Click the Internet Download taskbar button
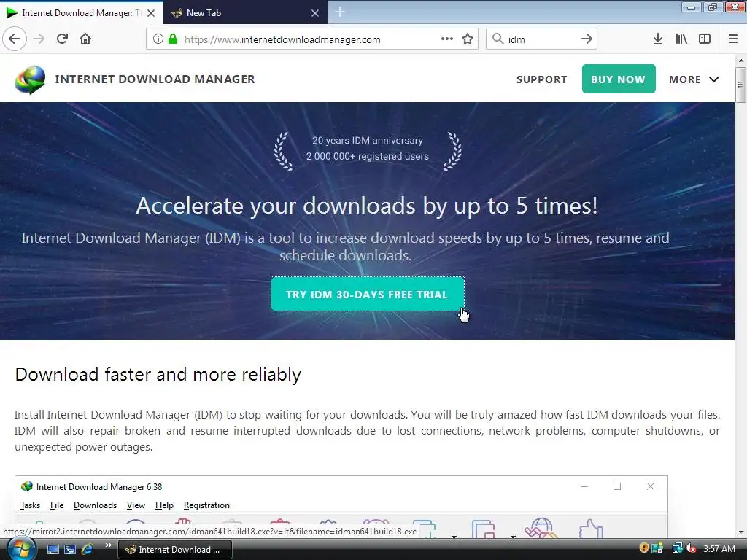Viewport: 747px width, 560px height. point(175,550)
